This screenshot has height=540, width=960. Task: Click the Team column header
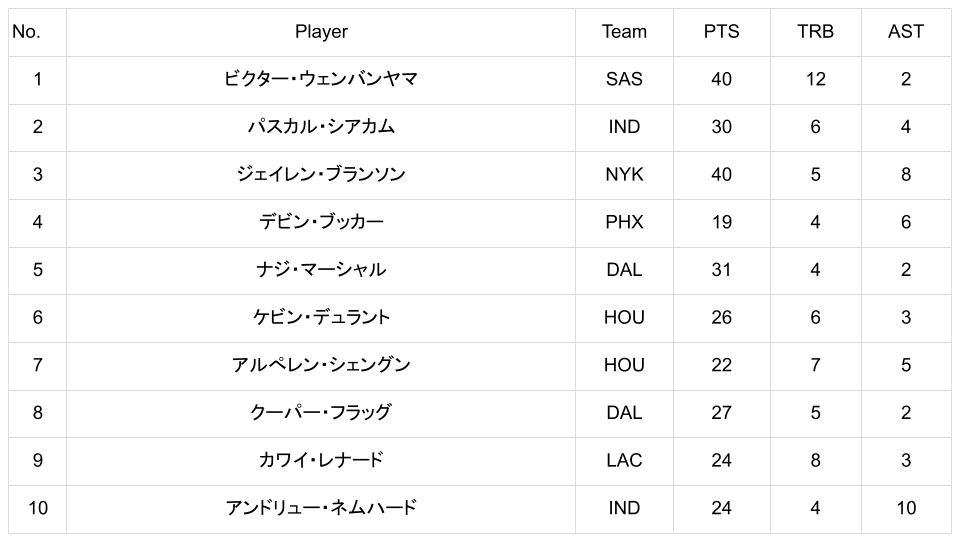624,32
